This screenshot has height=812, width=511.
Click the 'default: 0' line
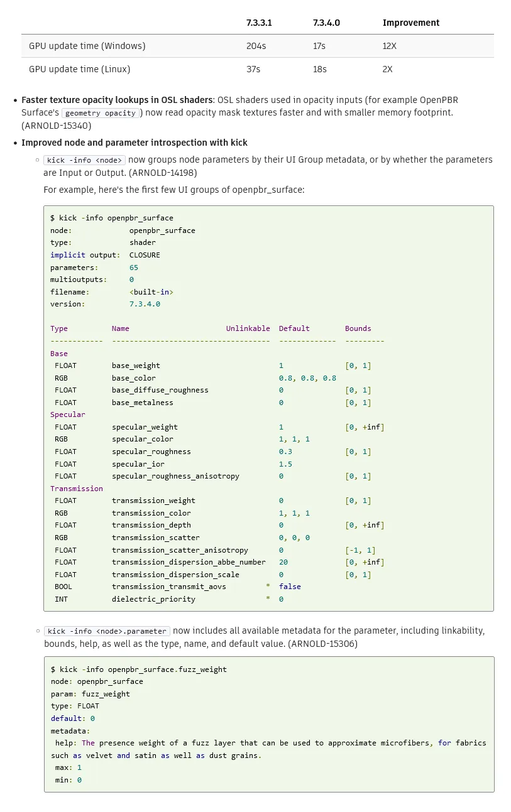(x=73, y=718)
